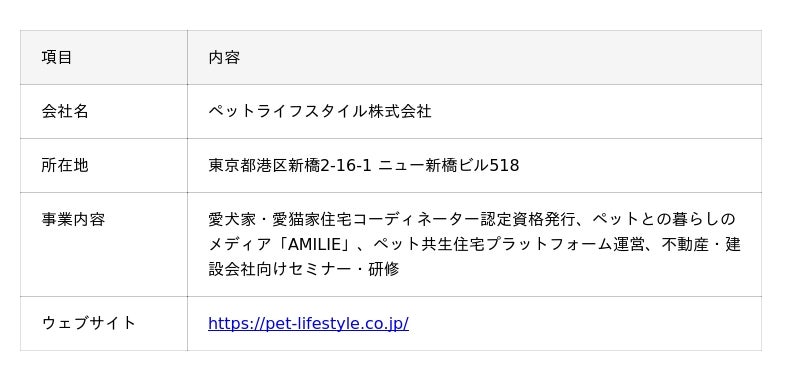Viewport: 800px width, 381px height.
Task: Click the 認定資格発行 phrase
Action: pyautogui.click(x=528, y=219)
